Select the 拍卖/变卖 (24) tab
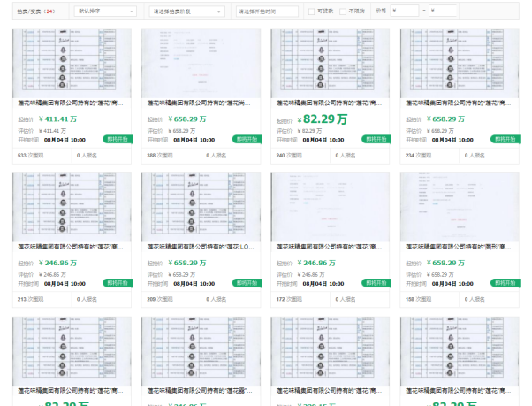532x406 pixels. tap(36, 11)
